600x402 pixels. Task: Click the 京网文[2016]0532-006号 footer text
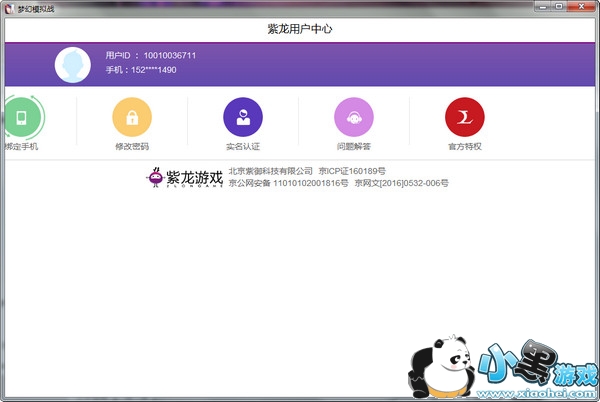(402, 184)
